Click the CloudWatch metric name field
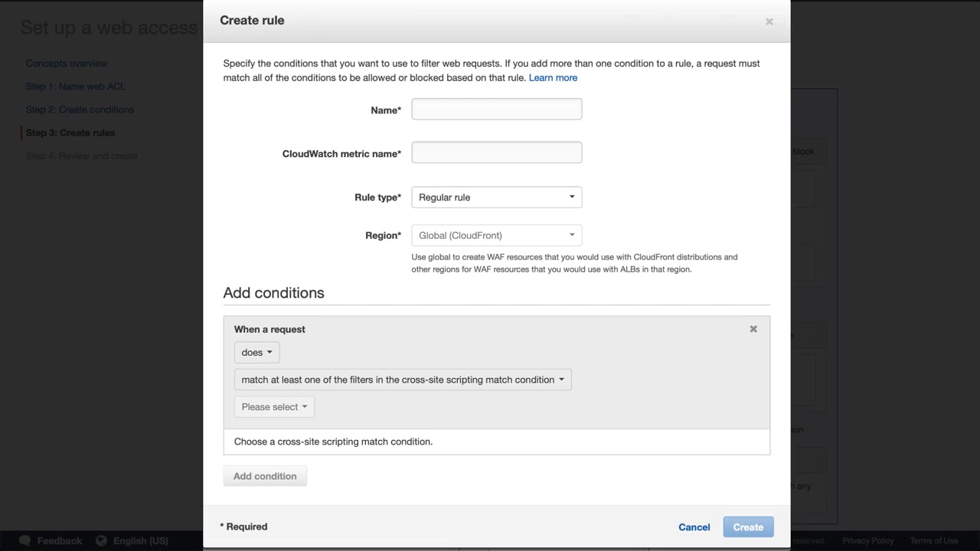980x551 pixels. point(496,153)
